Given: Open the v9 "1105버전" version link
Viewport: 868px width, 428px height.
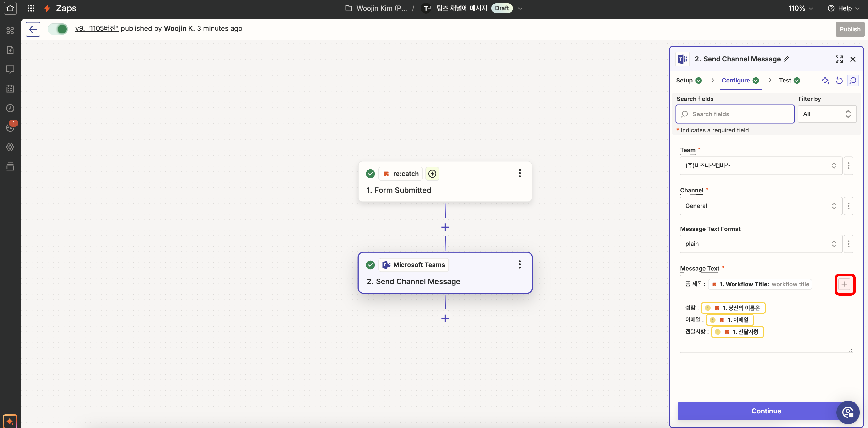Looking at the screenshot, I should point(97,29).
